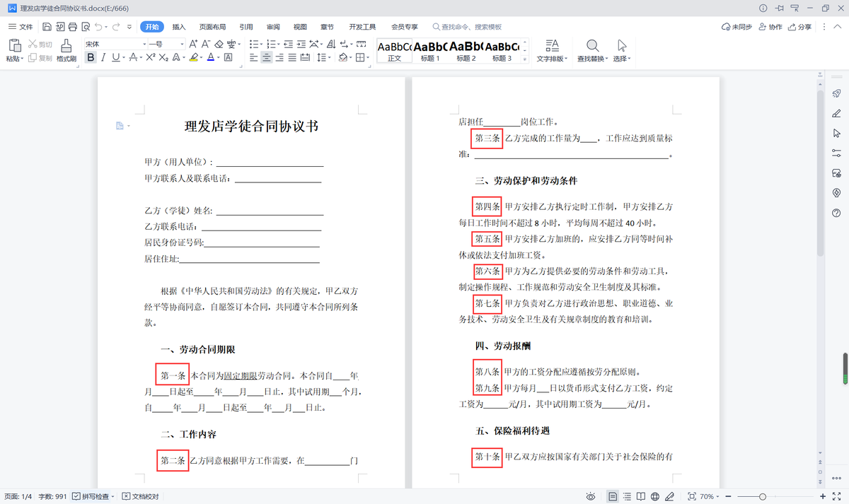
Task: Switch to the Page Layout (页面布局) tab
Action: coord(212,27)
